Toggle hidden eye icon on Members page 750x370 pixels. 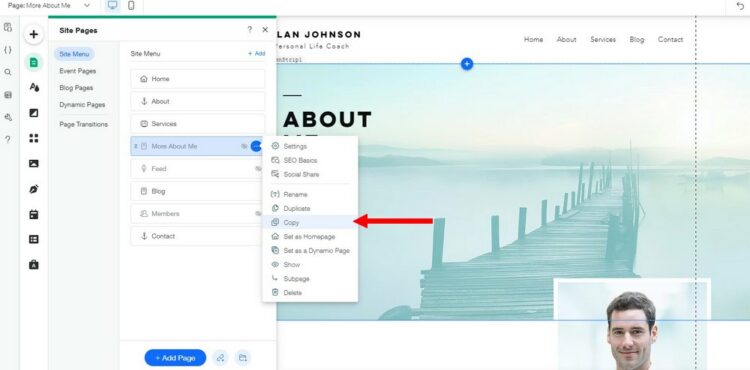(x=258, y=214)
